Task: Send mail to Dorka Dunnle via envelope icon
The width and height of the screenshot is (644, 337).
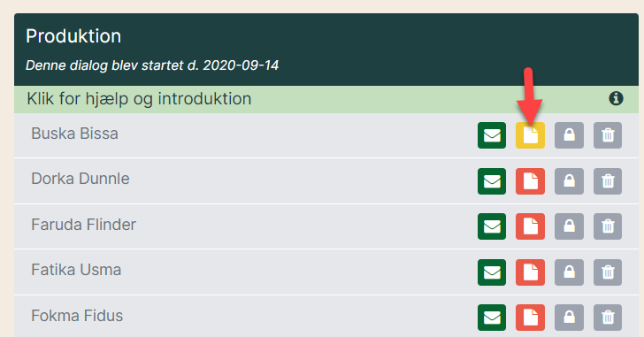Action: tap(492, 181)
